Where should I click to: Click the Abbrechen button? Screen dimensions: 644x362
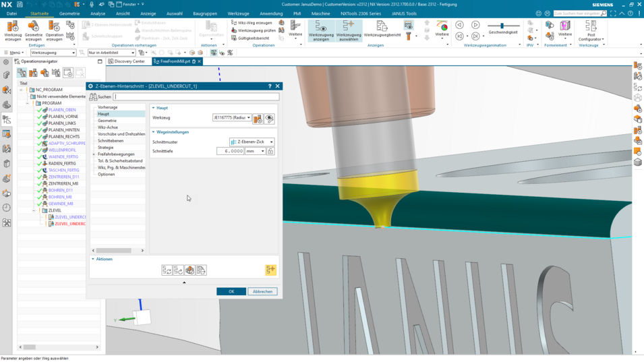click(x=262, y=291)
